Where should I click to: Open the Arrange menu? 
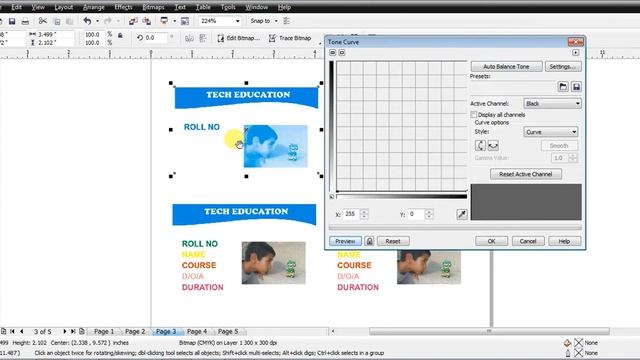click(93, 7)
